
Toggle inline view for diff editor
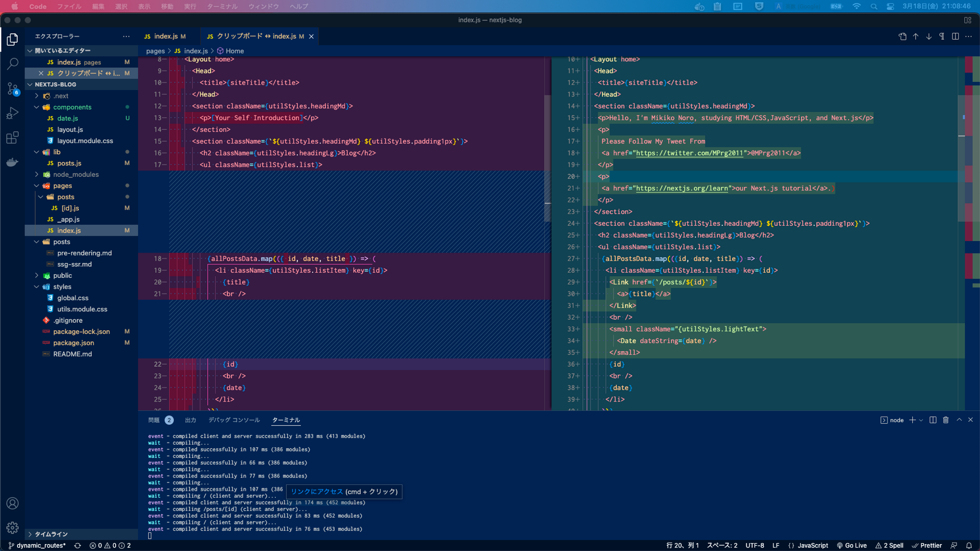(955, 36)
